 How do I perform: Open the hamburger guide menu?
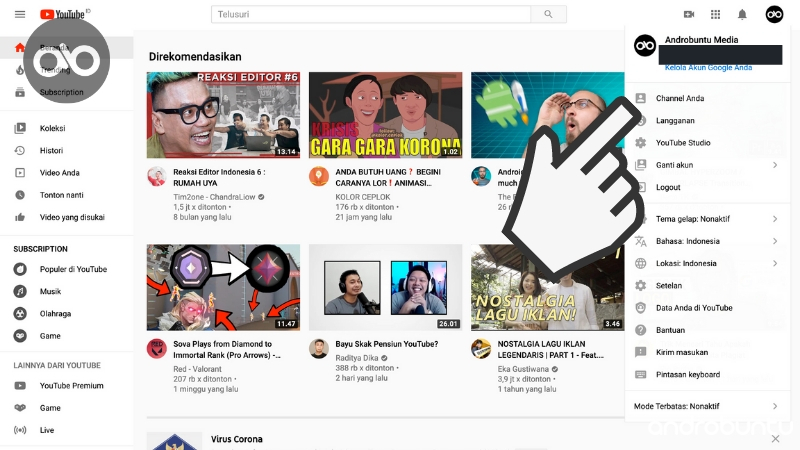(20, 14)
